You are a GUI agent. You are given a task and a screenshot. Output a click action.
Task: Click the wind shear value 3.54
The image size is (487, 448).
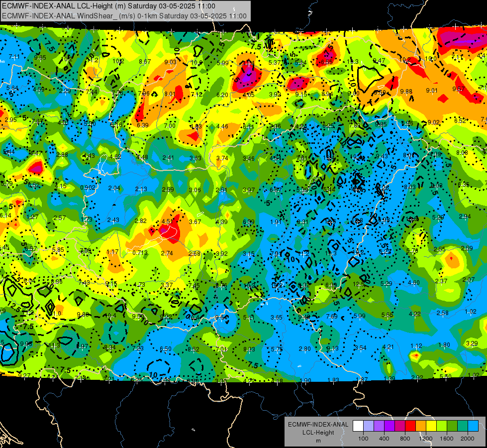click(x=360, y=347)
